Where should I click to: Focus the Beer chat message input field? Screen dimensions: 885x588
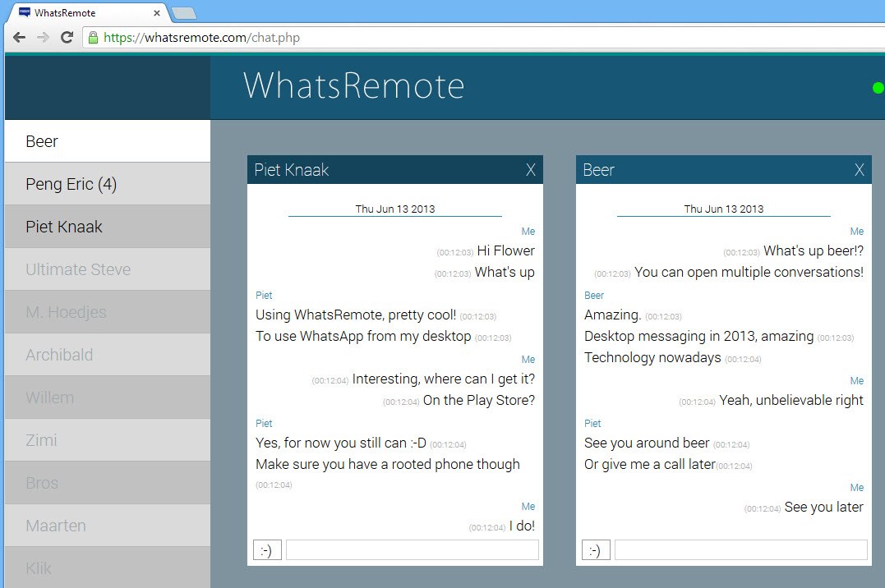click(740, 549)
